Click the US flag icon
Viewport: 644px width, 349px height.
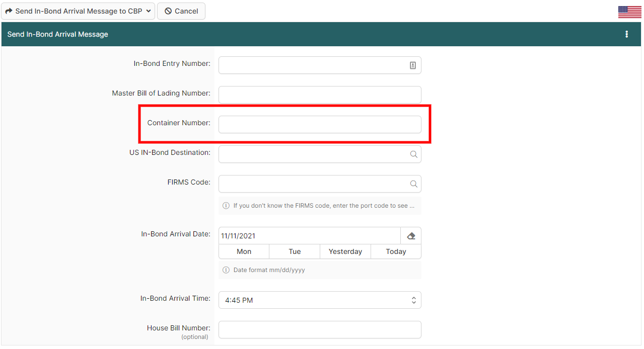(629, 12)
